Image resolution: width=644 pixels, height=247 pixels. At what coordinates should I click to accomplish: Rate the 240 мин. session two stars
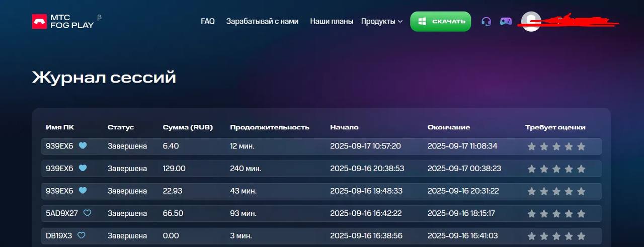(x=544, y=169)
